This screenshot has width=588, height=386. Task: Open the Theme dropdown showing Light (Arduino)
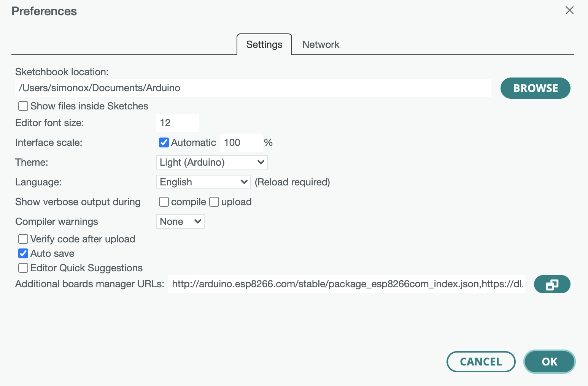[212, 162]
